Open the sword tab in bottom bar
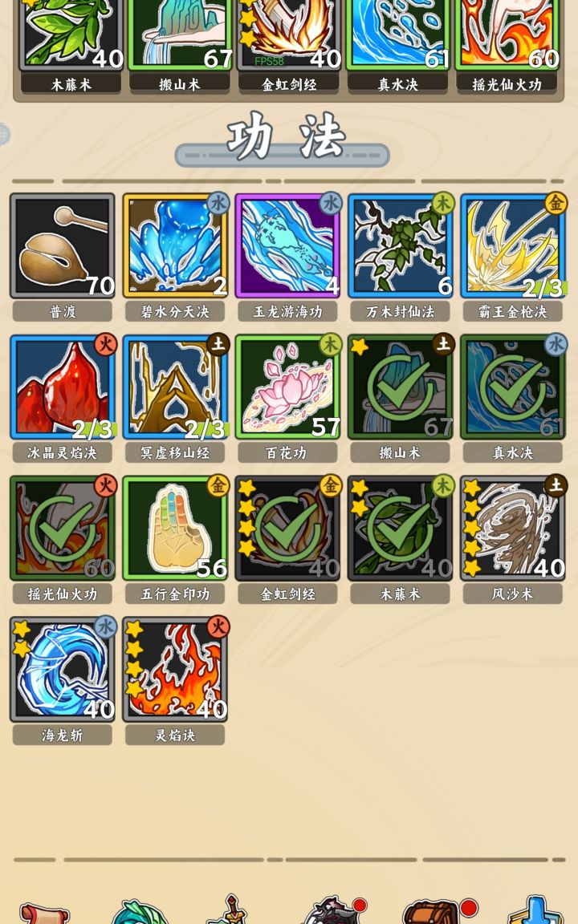 pyautogui.click(x=231, y=910)
